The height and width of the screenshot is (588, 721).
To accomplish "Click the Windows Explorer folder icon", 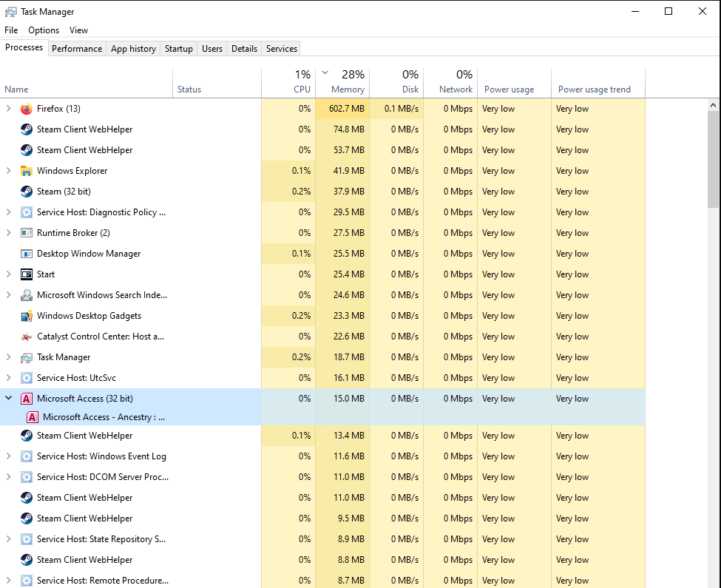I will point(26,171).
